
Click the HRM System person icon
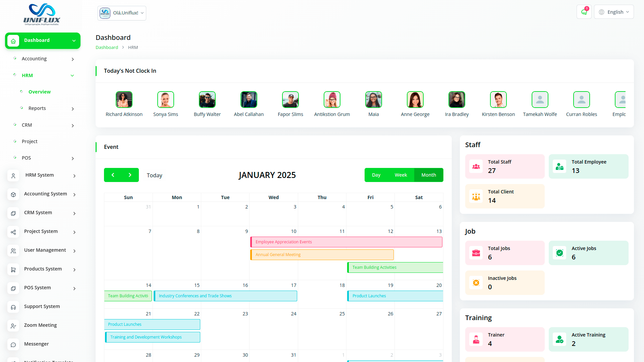coord(13,176)
